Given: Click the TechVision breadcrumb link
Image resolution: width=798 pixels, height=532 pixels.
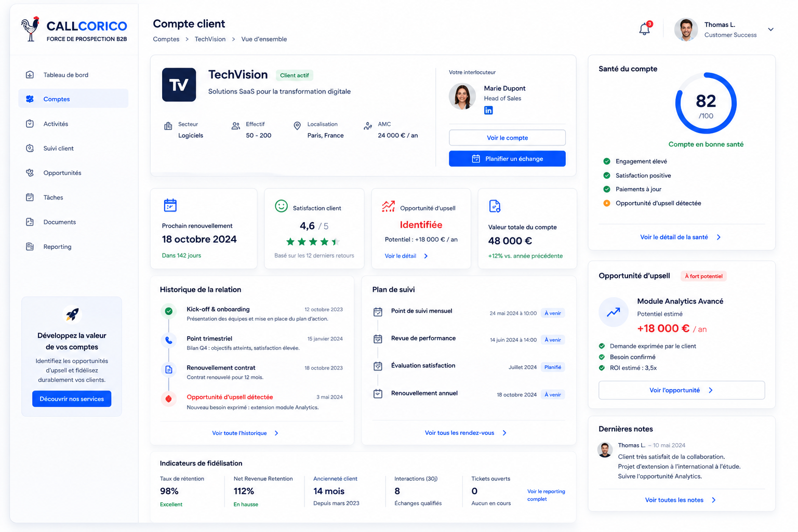Looking at the screenshot, I should tap(210, 39).
